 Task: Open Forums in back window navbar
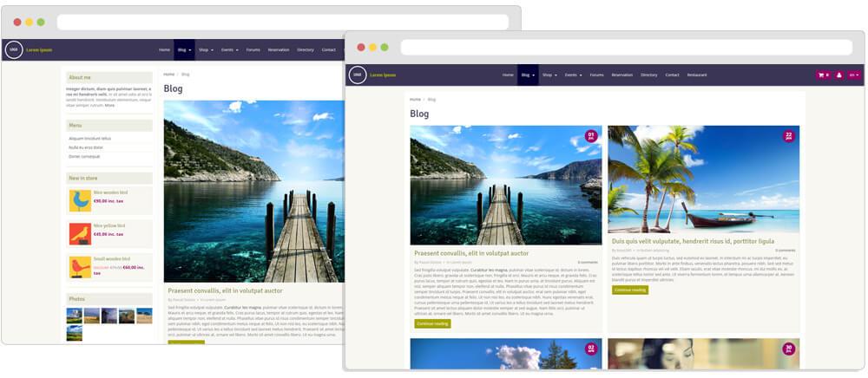pos(253,49)
